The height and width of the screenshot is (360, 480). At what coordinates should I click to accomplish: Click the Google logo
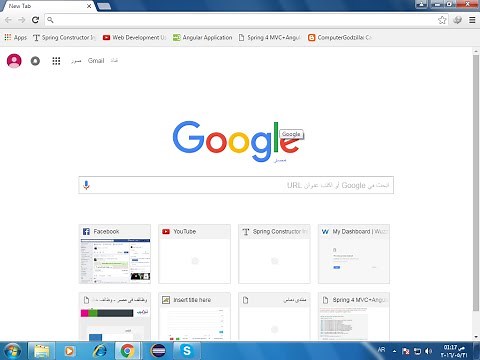(x=236, y=141)
